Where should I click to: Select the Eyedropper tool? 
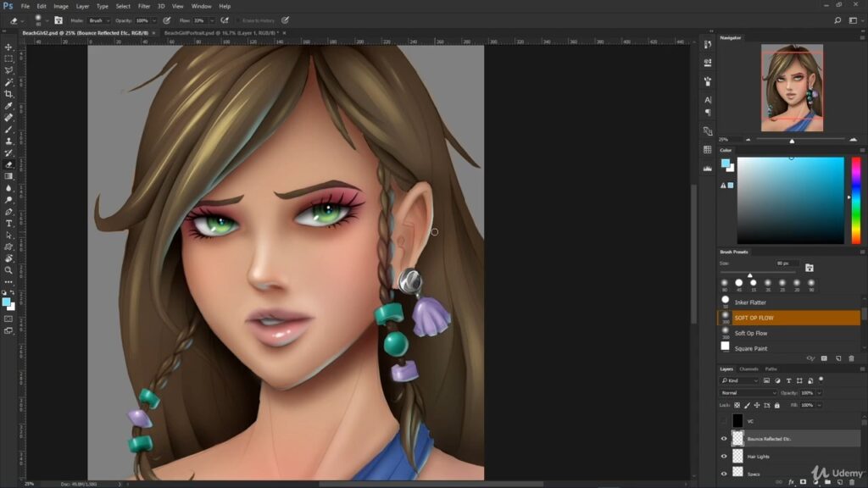[8, 106]
